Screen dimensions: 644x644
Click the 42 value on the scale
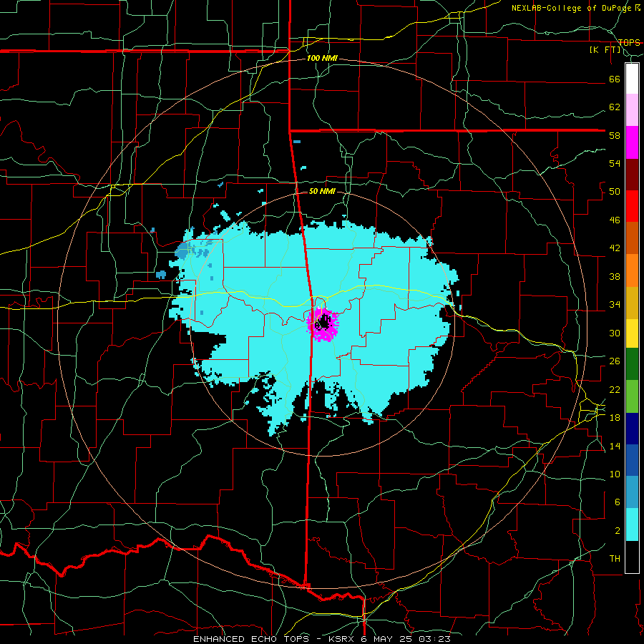(x=615, y=248)
